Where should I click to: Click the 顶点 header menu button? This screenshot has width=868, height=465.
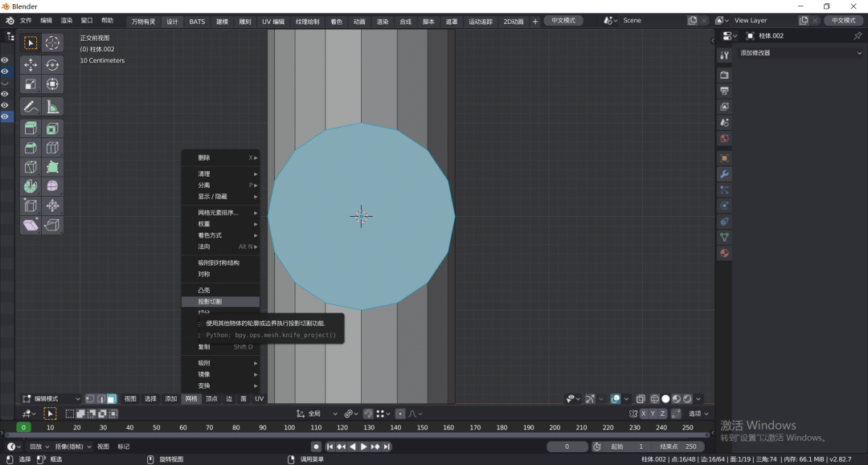211,398
